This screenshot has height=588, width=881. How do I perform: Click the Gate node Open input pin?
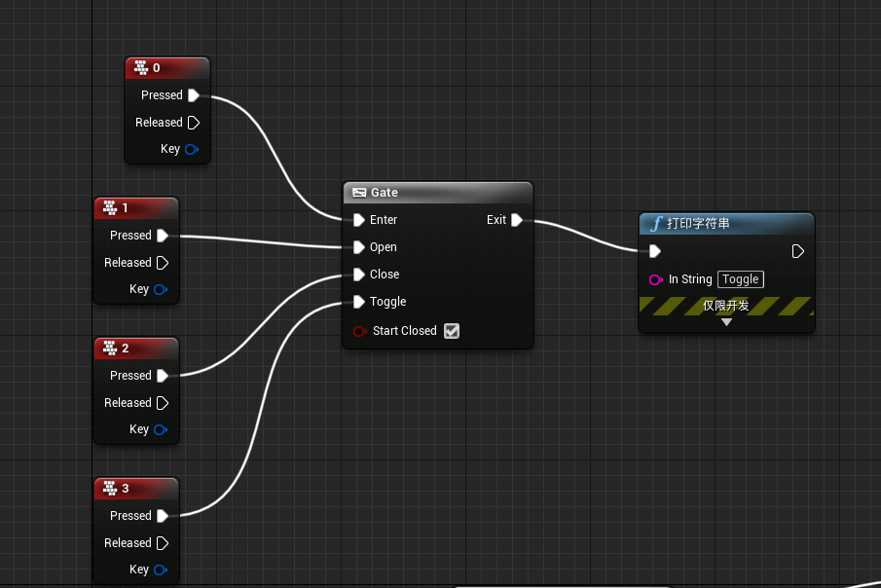(359, 247)
